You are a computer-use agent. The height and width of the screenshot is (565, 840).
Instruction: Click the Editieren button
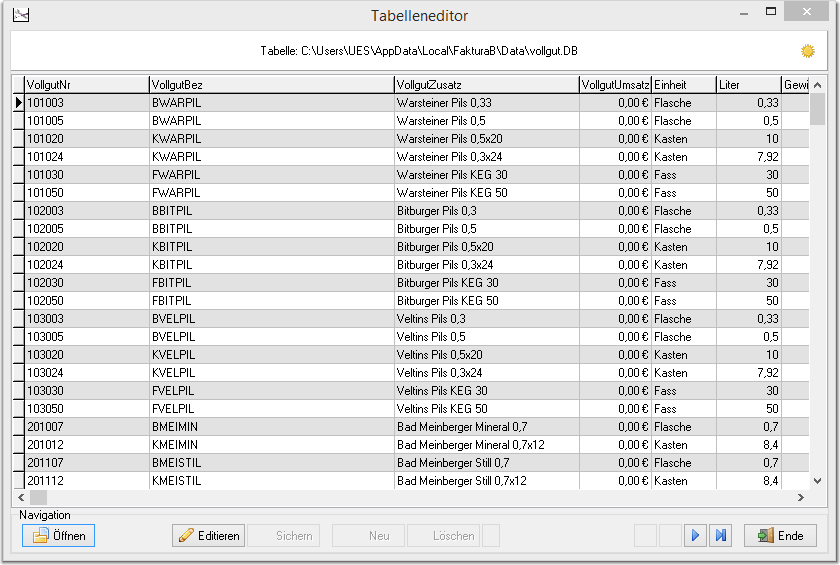(208, 536)
